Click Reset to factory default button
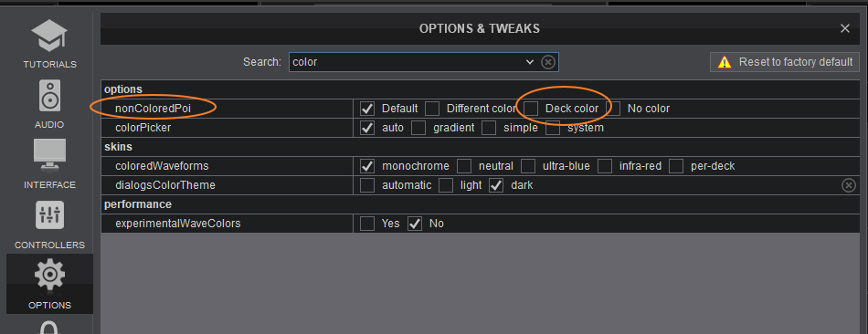The height and width of the screenshot is (334, 868). [785, 62]
